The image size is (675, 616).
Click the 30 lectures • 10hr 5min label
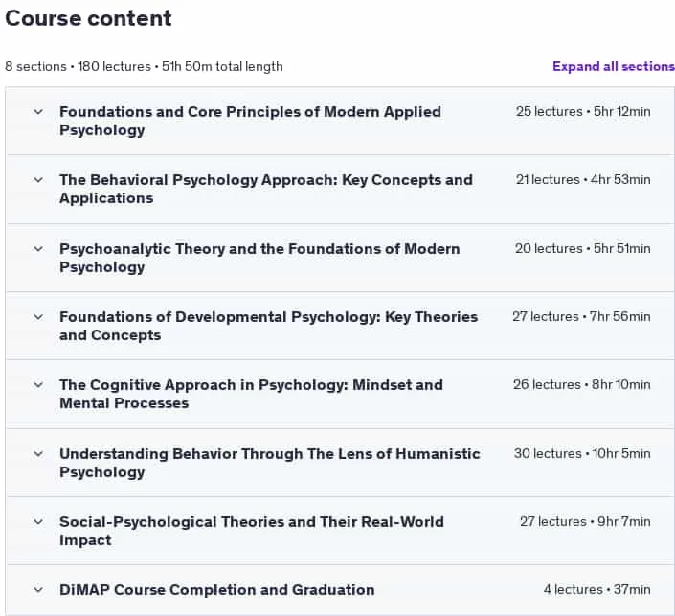[x=582, y=453]
